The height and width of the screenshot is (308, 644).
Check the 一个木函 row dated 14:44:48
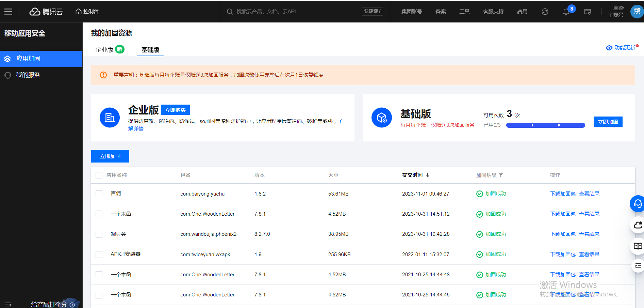click(99, 275)
